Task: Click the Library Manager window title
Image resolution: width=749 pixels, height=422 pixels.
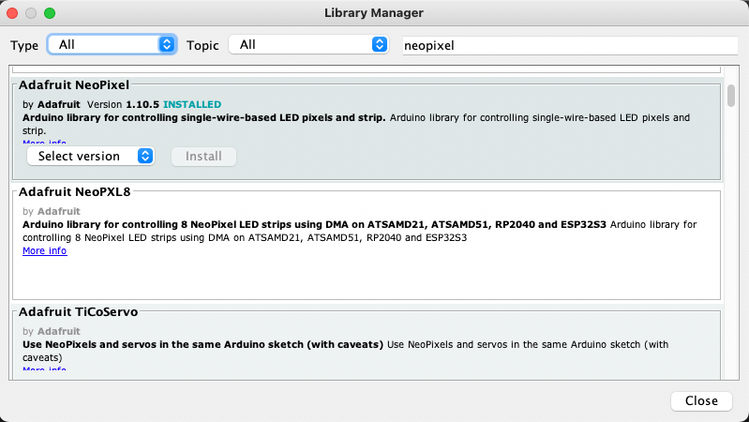Action: click(374, 13)
